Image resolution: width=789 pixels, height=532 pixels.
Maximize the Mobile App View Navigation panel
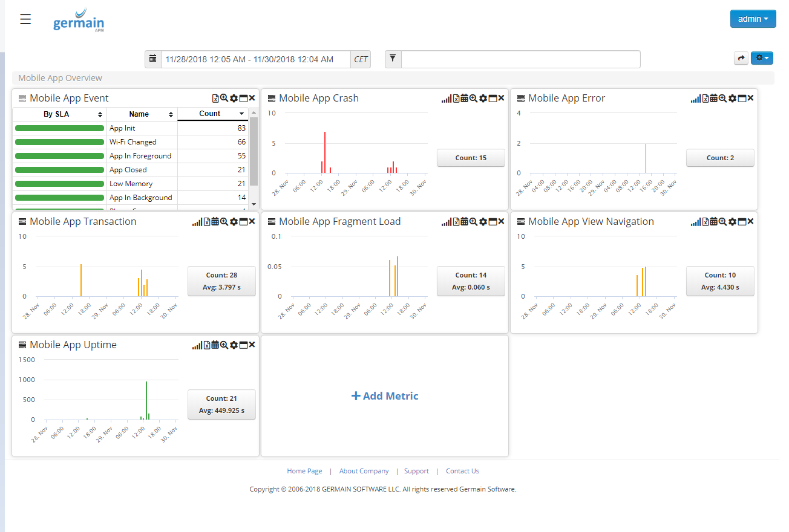(x=741, y=222)
